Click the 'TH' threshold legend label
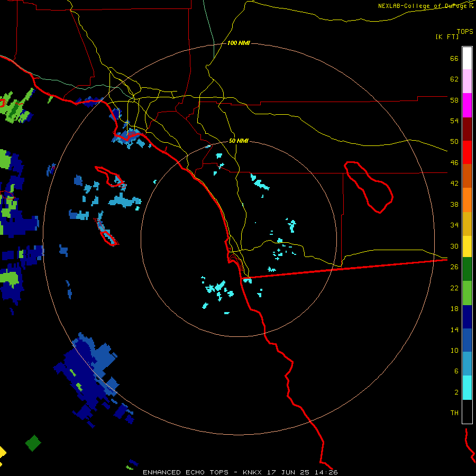 (x=454, y=413)
